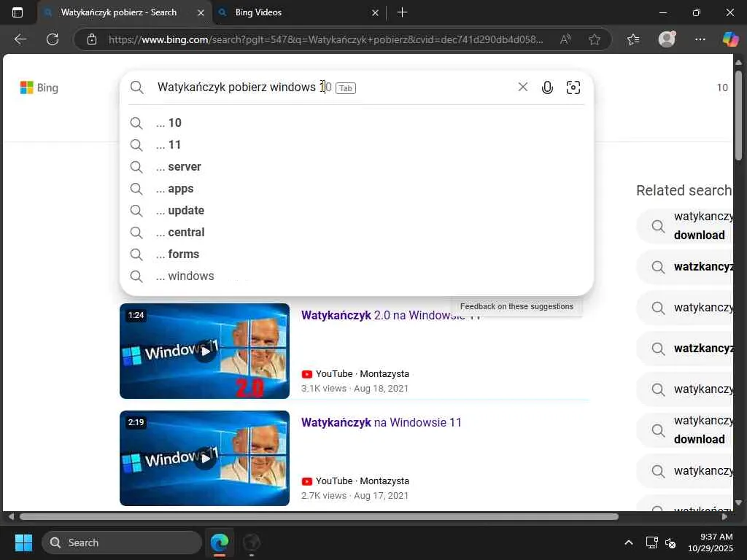Screen dimensions: 747x560
Task: Select the Watykańczyk pobierz - Search tab
Action: click(124, 13)
